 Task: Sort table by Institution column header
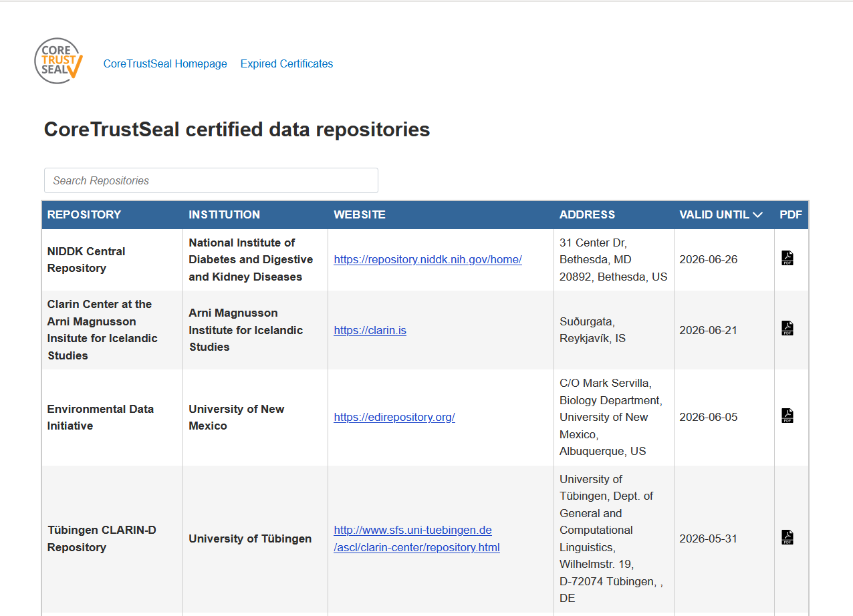[x=224, y=215]
